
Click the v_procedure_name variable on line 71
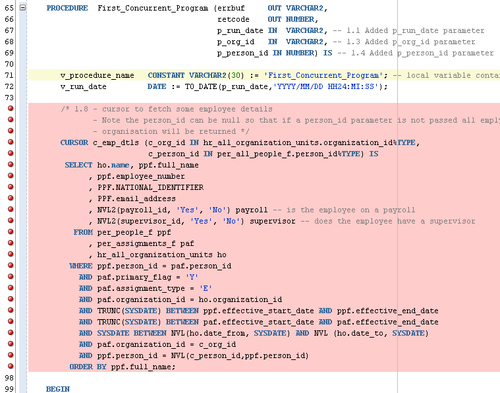pyautogui.click(x=97, y=76)
